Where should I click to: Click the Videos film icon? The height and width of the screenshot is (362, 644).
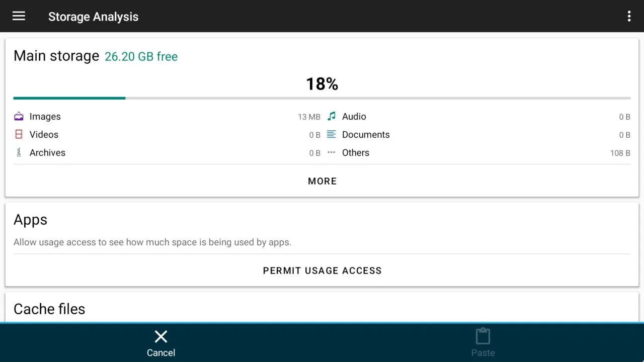click(x=19, y=135)
